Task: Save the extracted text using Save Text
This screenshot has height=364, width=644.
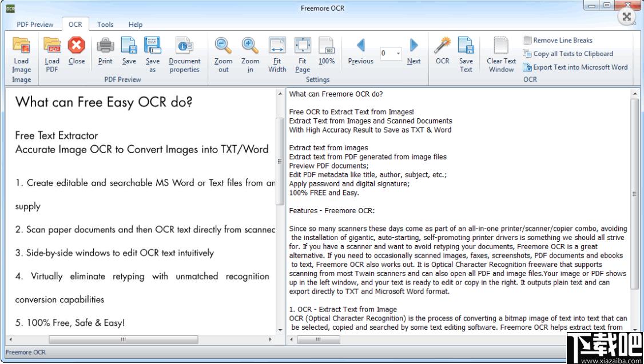Action: (x=466, y=45)
